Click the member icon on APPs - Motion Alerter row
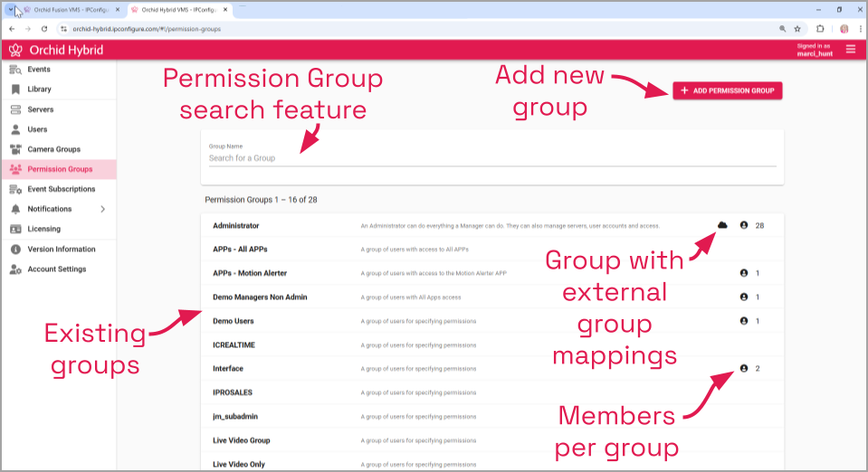The width and height of the screenshot is (868, 472). pos(744,273)
